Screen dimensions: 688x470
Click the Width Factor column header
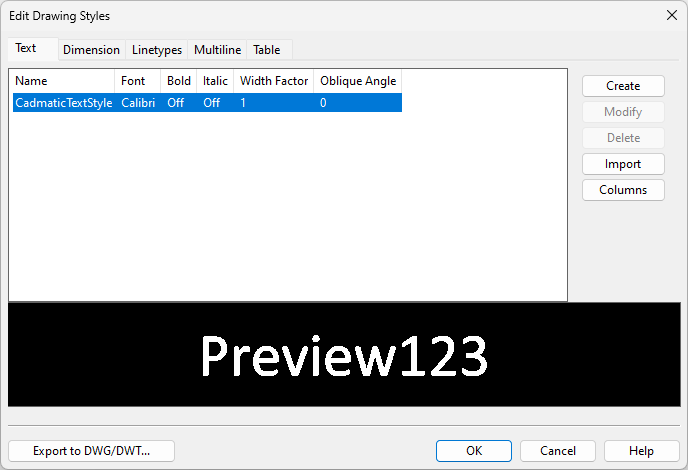[273, 81]
